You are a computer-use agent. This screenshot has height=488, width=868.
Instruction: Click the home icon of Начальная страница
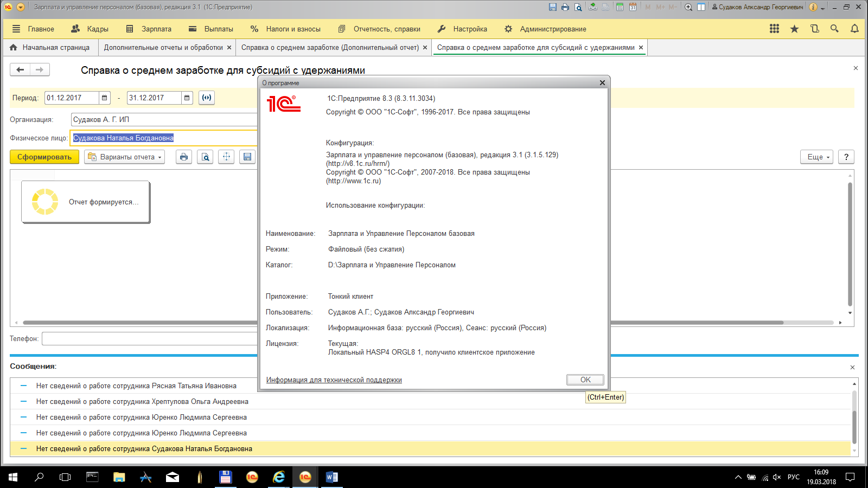pos(14,48)
